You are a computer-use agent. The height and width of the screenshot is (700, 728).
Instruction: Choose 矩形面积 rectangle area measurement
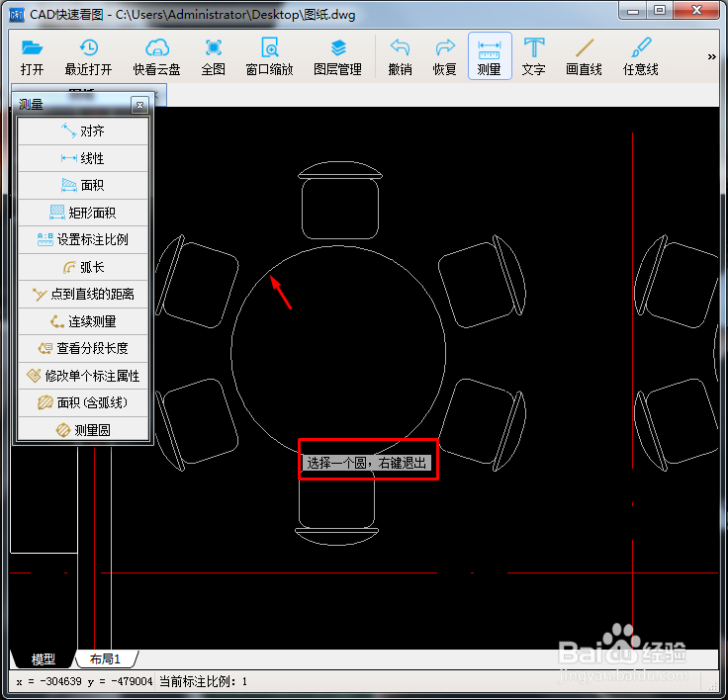(83, 213)
